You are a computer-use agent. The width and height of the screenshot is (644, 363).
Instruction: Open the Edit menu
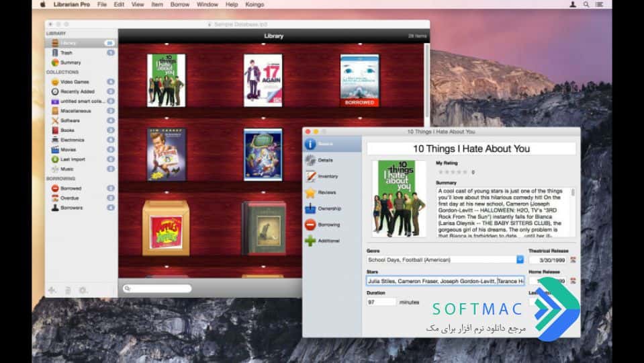click(119, 5)
